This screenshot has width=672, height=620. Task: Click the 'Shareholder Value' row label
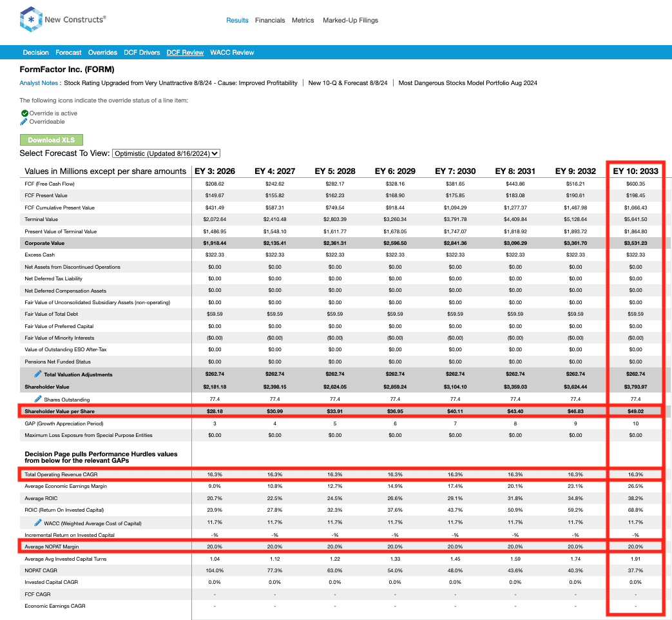pyautogui.click(x=47, y=387)
